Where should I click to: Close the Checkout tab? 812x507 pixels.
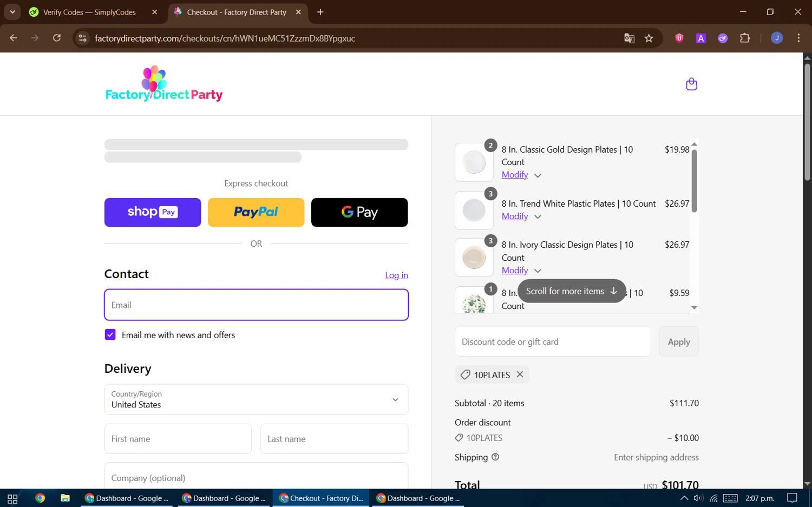pos(298,12)
